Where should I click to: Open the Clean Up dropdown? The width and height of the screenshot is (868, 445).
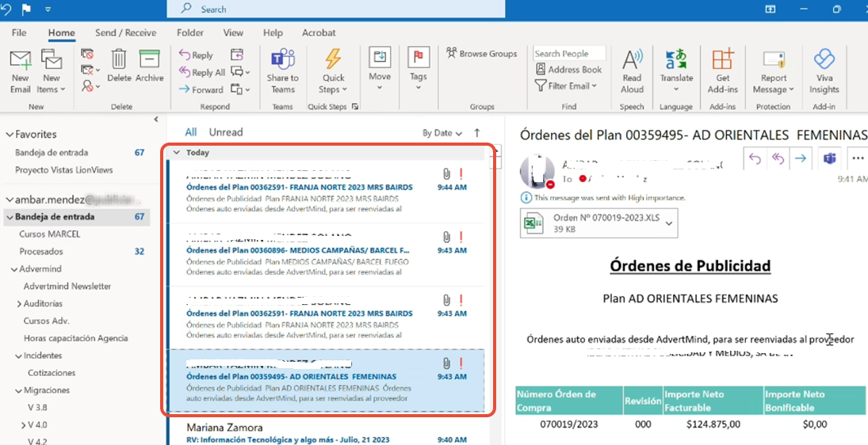point(90,70)
